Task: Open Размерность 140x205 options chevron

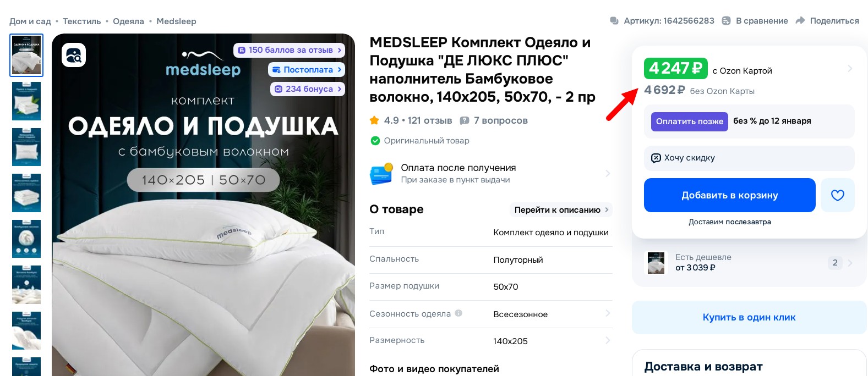Action: coord(608,340)
